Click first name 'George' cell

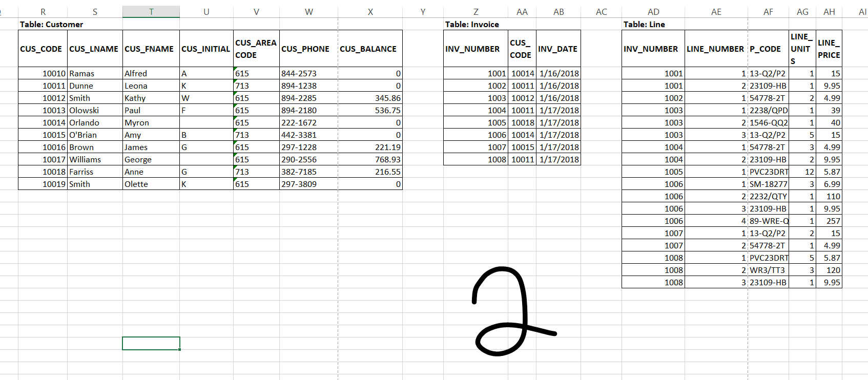point(151,159)
